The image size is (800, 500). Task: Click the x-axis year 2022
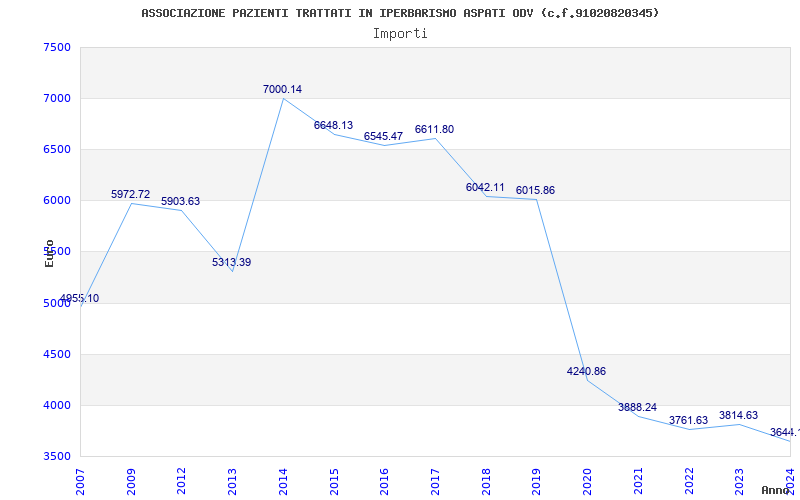point(689,481)
